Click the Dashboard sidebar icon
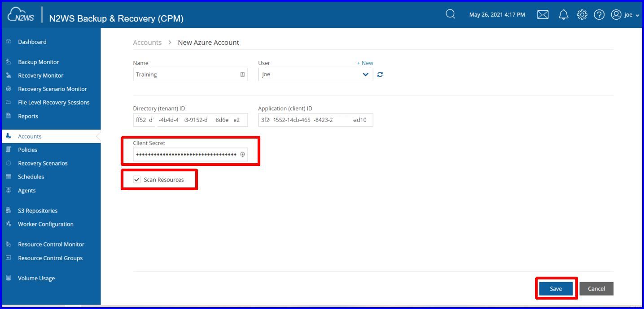This screenshot has height=309, width=644. pyautogui.click(x=9, y=42)
